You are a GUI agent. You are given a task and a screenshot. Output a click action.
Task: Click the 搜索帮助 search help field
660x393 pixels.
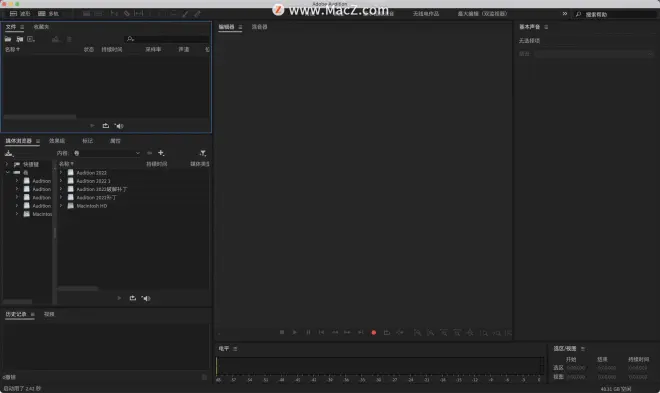point(616,14)
